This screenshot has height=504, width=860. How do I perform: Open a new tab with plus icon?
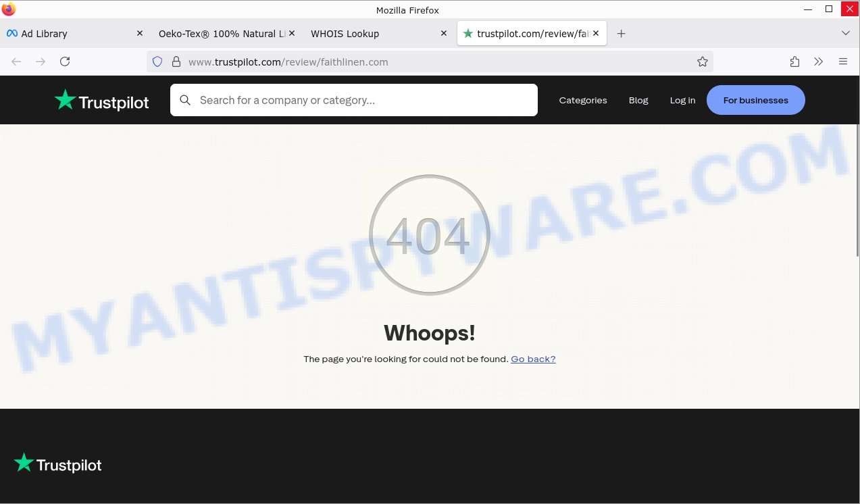click(x=622, y=33)
